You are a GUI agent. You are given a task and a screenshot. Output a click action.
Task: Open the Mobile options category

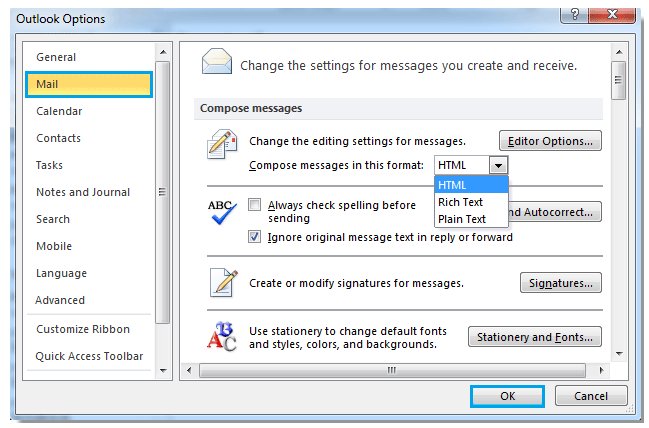tap(89, 246)
